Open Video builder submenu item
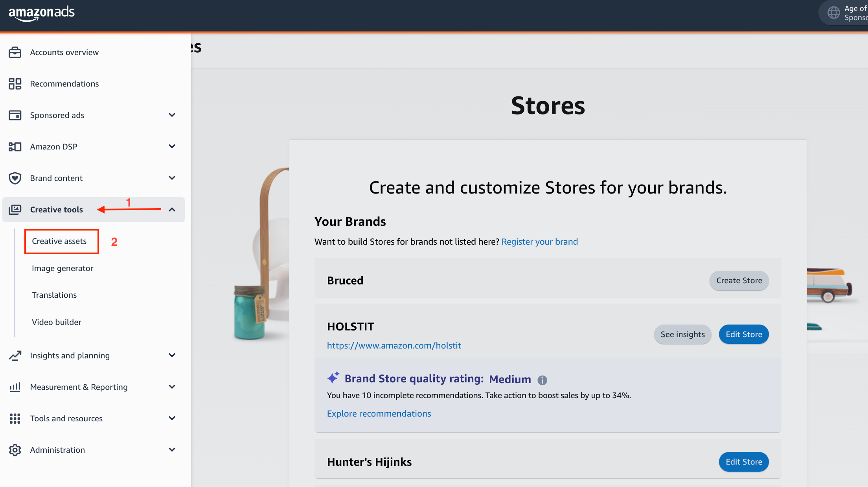This screenshot has width=868, height=487. click(57, 322)
